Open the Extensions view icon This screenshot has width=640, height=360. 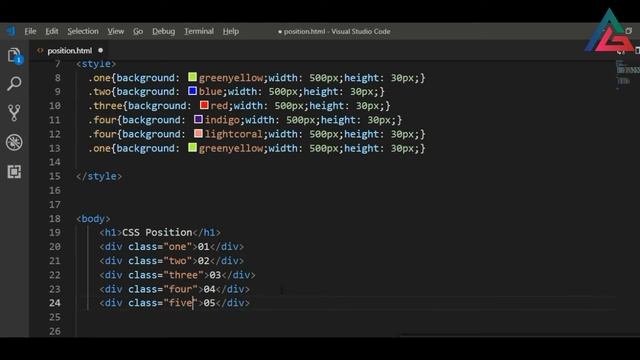(14, 172)
